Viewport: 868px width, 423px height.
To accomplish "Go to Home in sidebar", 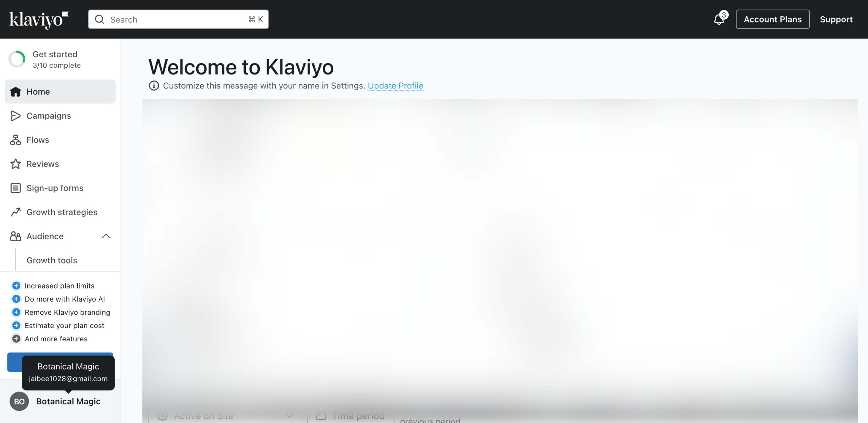I will (38, 92).
